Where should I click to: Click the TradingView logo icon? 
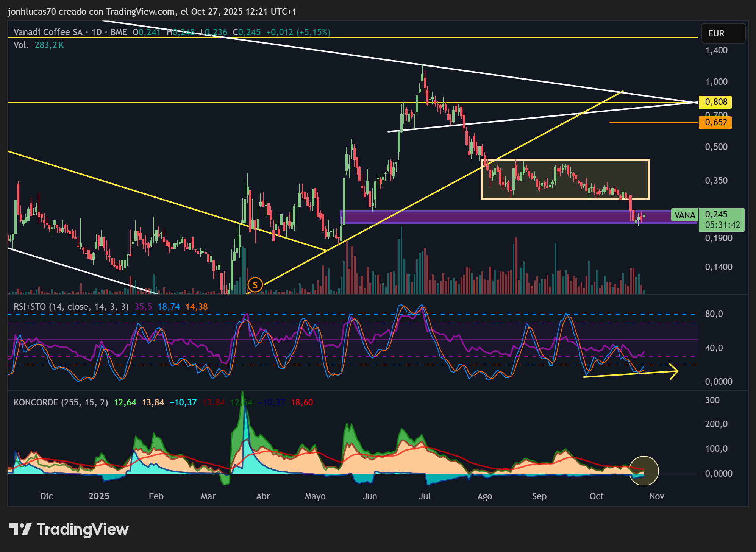[x=20, y=529]
